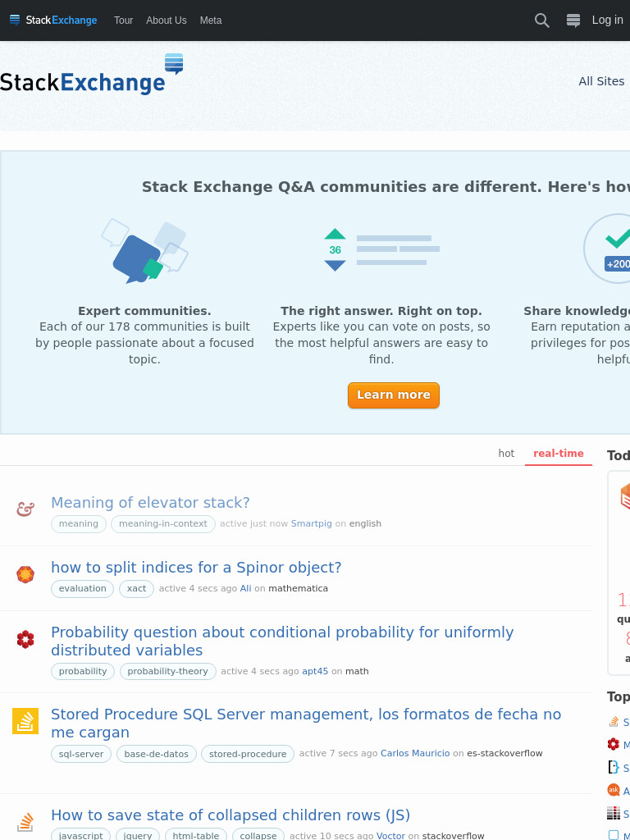Open the site switcher inbox icon
The height and width of the screenshot is (840, 630).
(x=573, y=21)
